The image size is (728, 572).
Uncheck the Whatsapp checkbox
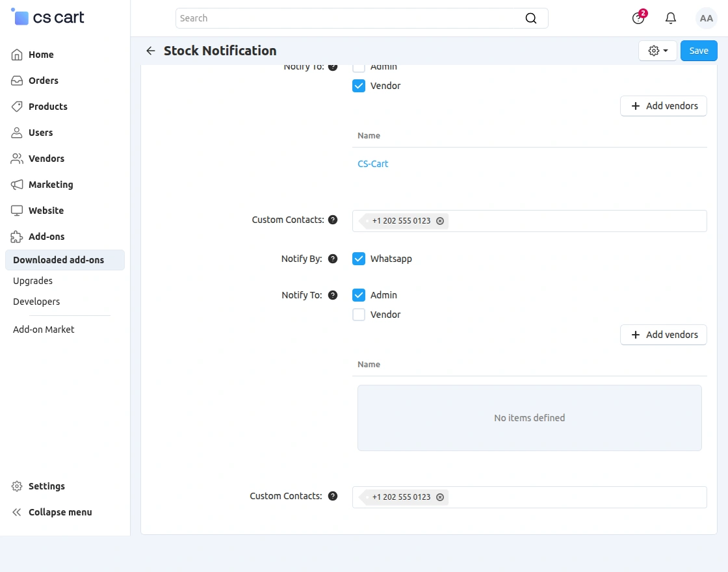359,259
